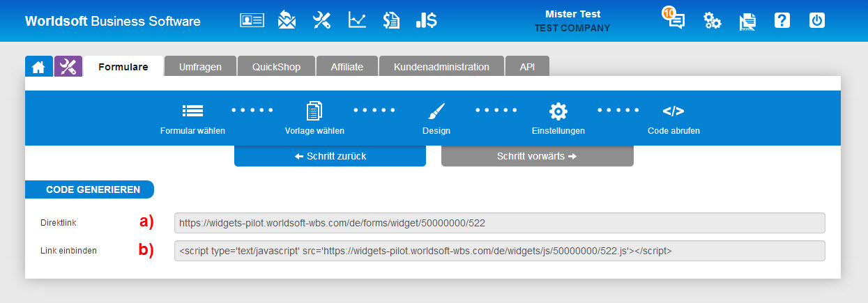
Task: Go to the Design brush step icon
Action: [436, 111]
